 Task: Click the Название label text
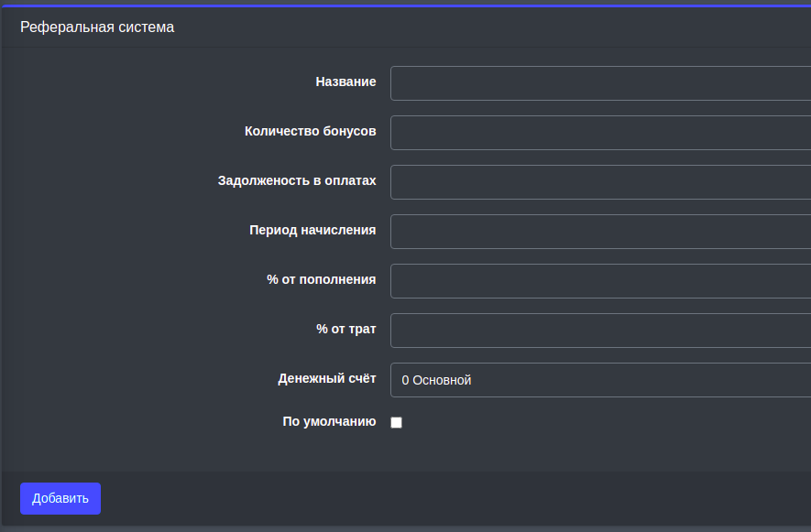click(x=345, y=81)
